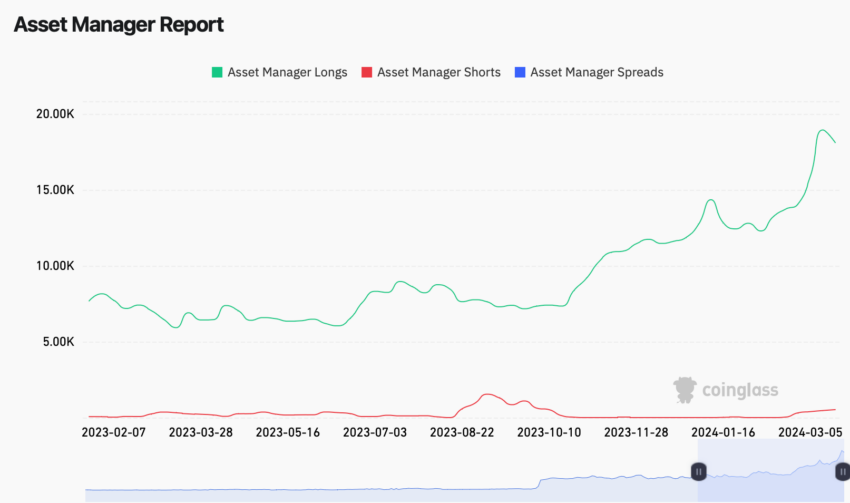Viewport: 850px width, 503px height.
Task: Toggle Asset Manager Spreads series label
Action: pyautogui.click(x=596, y=72)
